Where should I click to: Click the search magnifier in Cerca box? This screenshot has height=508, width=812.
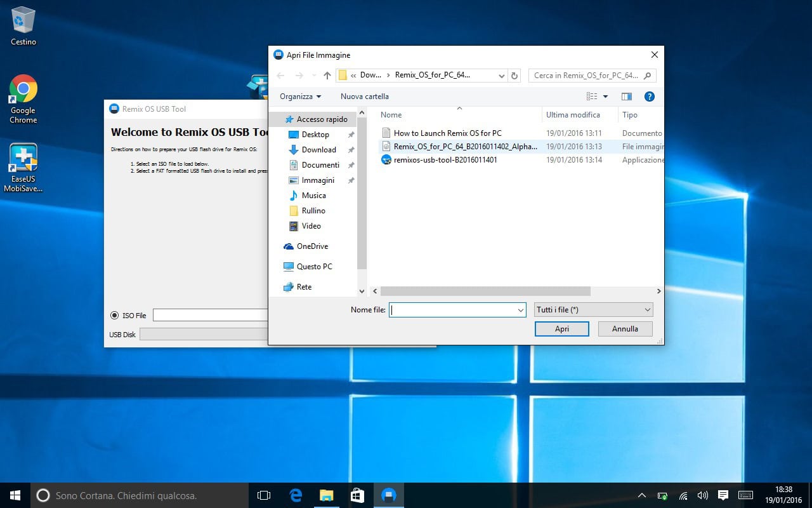[x=647, y=76]
